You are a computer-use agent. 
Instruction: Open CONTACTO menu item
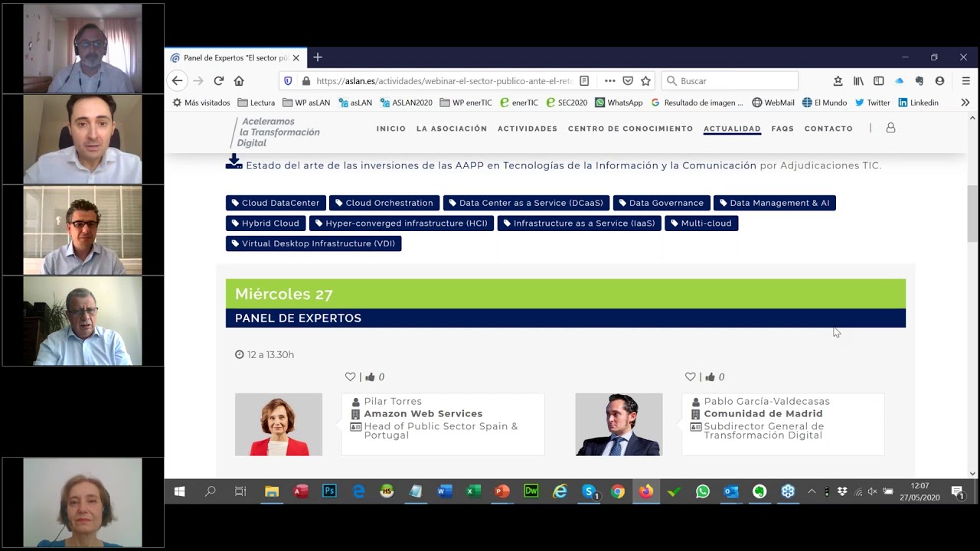pos(828,129)
